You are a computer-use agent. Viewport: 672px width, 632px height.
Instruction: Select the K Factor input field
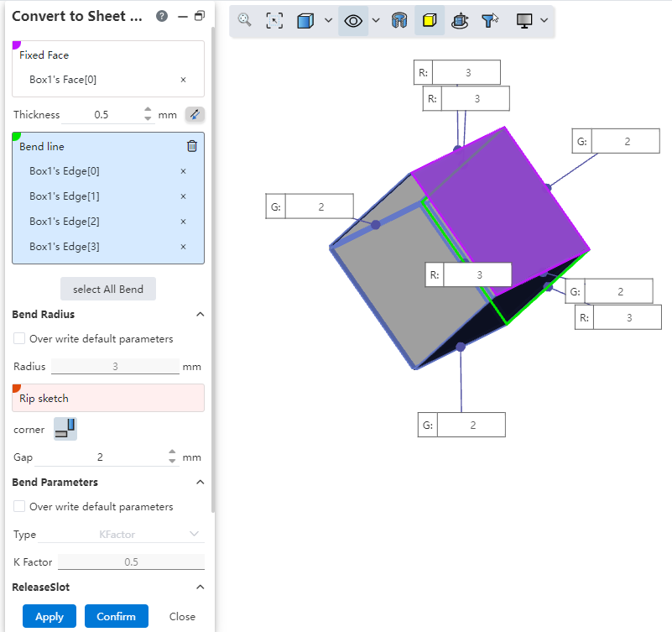coord(131,561)
